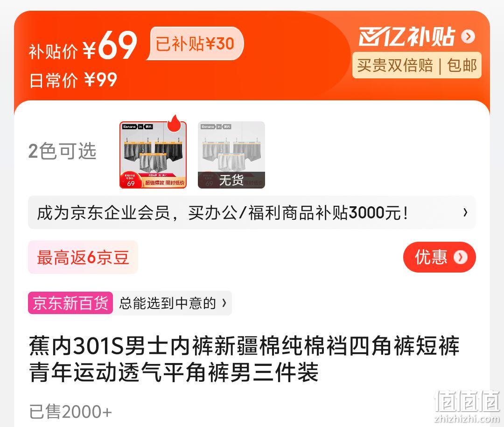Open the 亿补贴 arrow icon
The width and height of the screenshot is (504, 427).
click(x=468, y=36)
